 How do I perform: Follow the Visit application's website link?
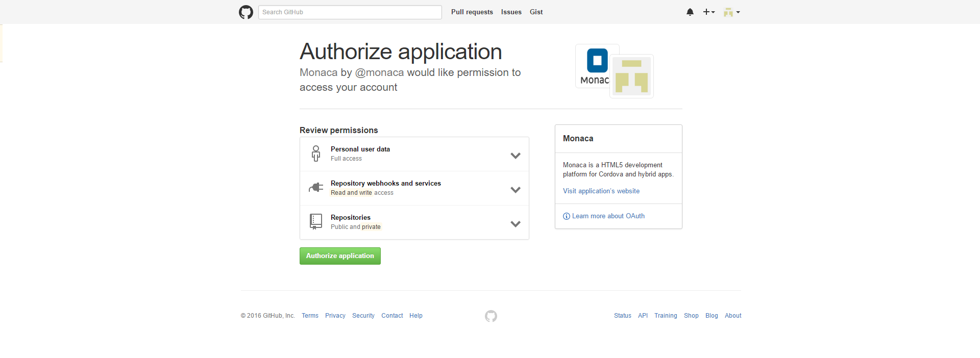pyautogui.click(x=601, y=191)
